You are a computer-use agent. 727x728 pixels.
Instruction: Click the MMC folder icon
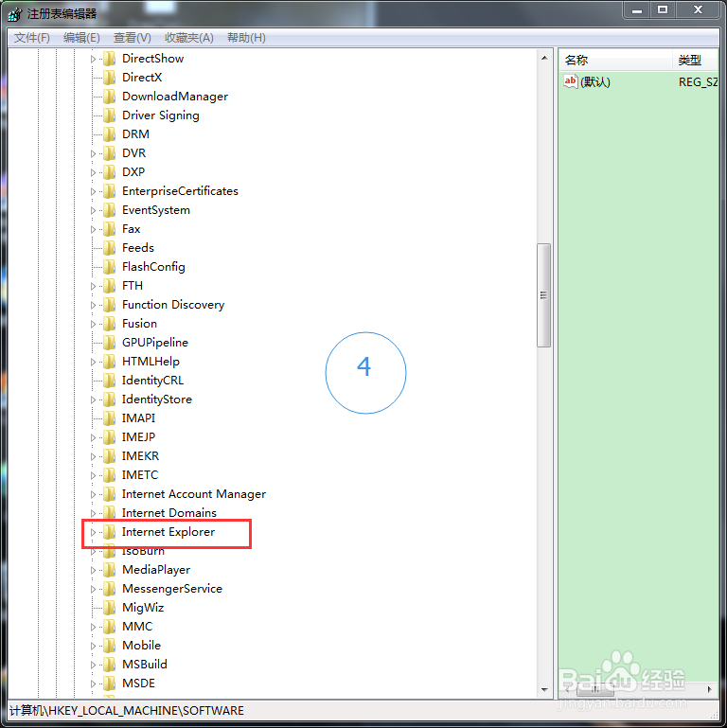coord(109,627)
